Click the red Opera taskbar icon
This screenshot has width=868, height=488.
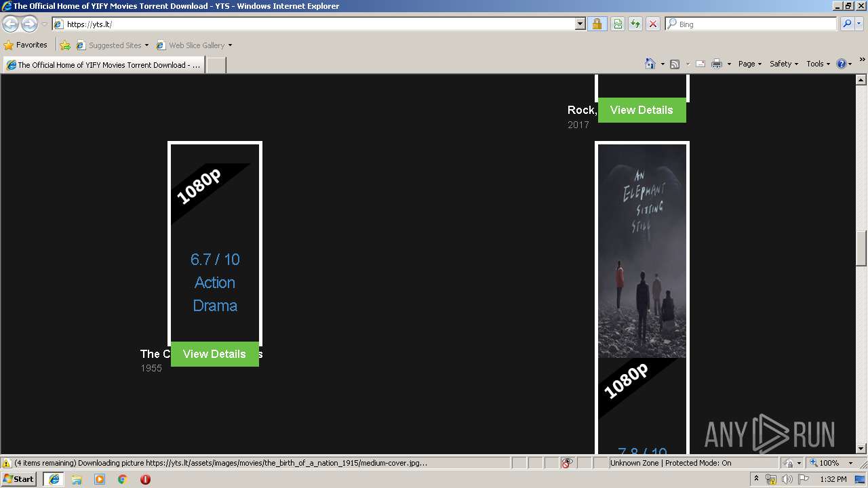pyautogui.click(x=145, y=479)
